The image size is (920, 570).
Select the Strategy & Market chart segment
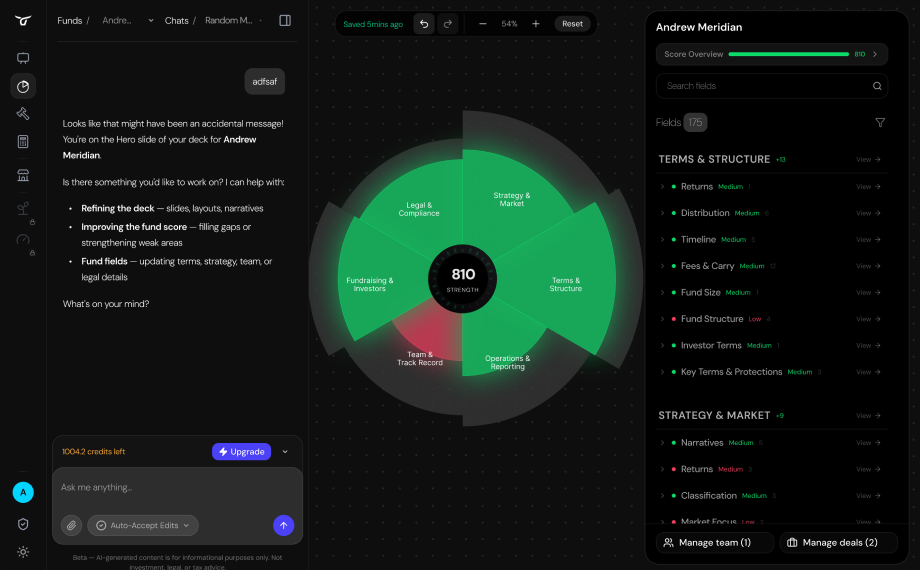click(512, 199)
